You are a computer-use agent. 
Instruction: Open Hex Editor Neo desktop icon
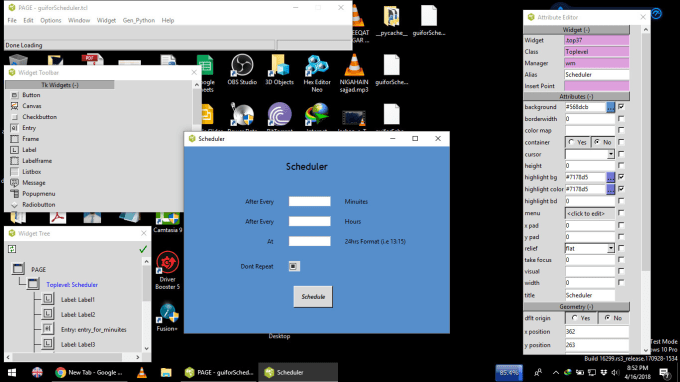pyautogui.click(x=317, y=73)
